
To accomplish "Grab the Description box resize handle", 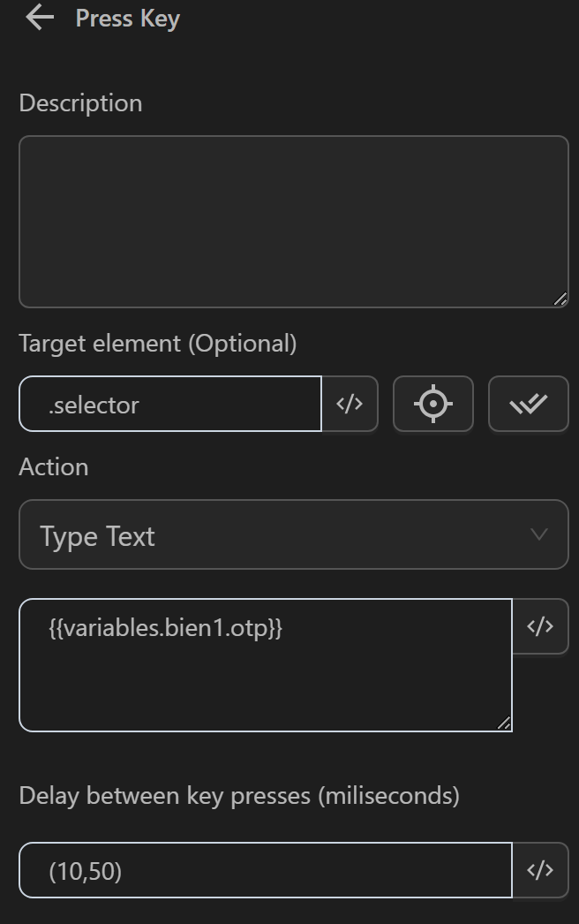I will [x=560, y=299].
